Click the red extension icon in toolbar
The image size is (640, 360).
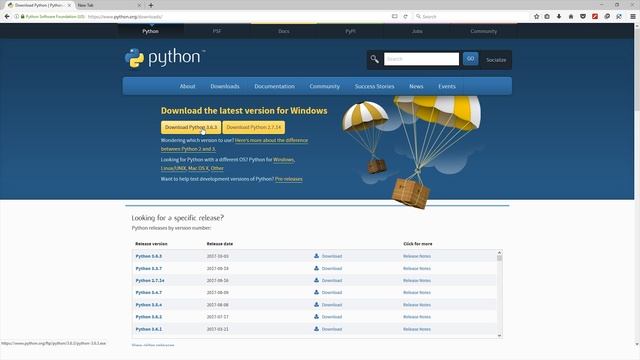595,16
